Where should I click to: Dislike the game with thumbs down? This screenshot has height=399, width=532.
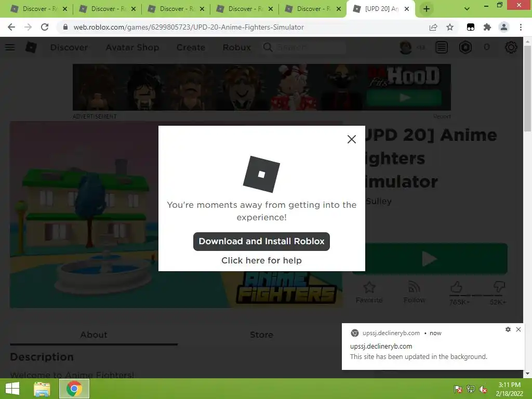499,287
